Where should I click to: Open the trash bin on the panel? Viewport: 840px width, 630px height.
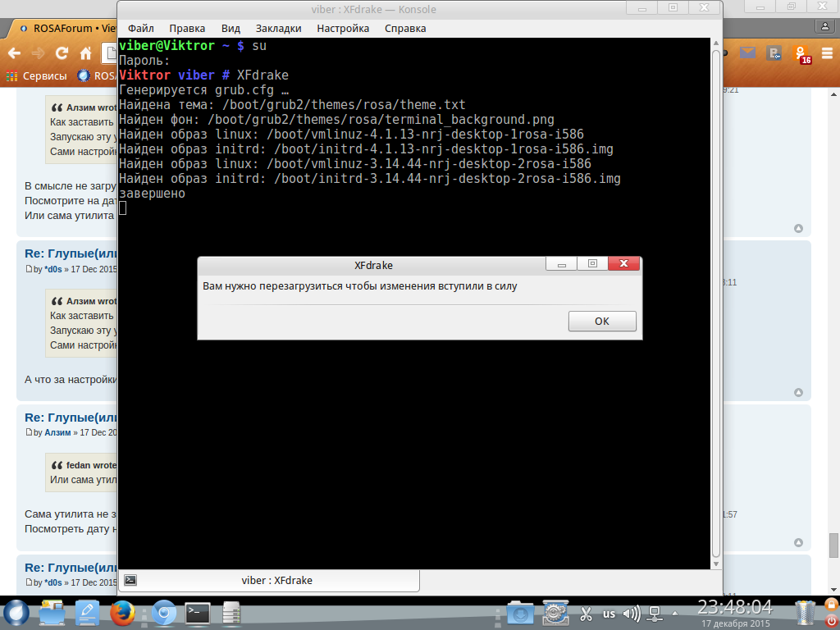point(806,614)
